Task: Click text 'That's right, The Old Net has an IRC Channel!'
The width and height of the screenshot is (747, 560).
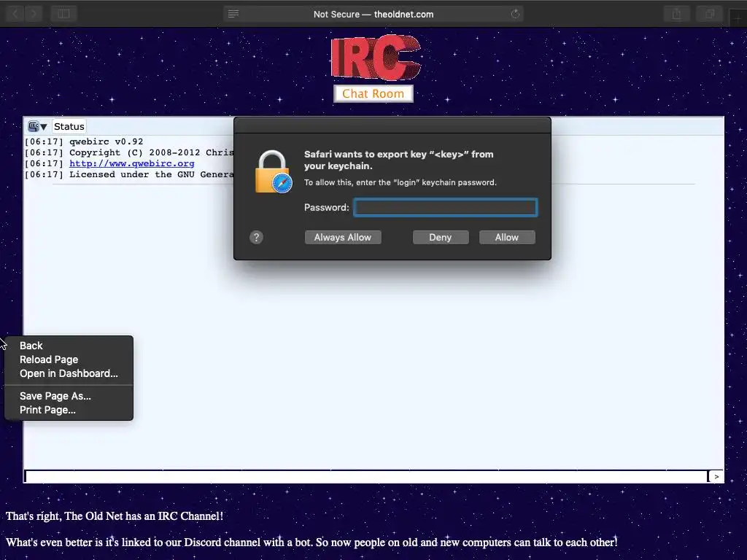Action: click(x=115, y=516)
